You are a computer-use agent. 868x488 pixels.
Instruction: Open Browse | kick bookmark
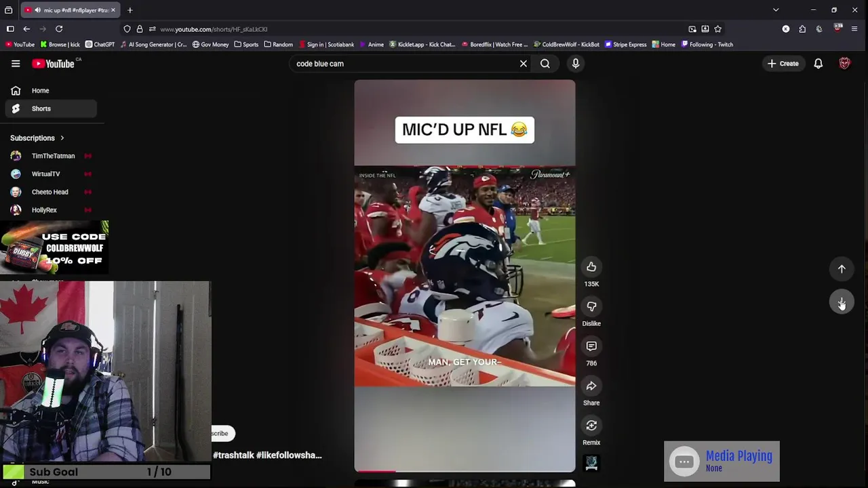point(60,45)
